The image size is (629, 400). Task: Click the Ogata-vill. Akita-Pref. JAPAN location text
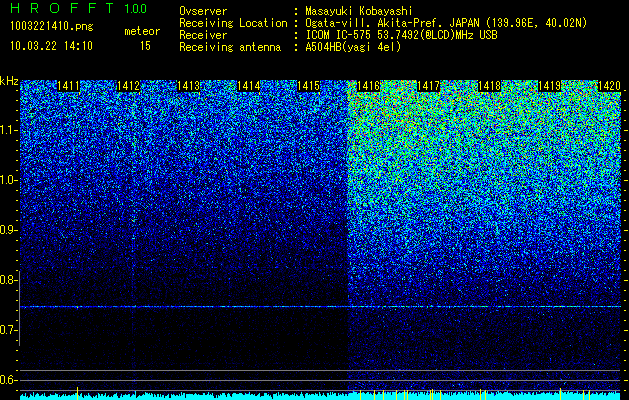[x=446, y=23]
